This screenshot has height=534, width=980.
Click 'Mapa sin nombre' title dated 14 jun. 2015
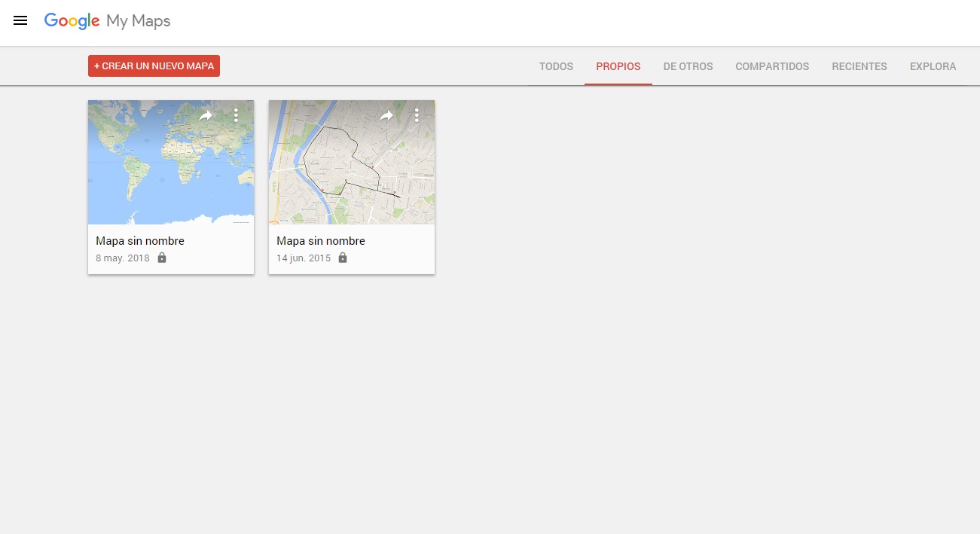[x=321, y=241]
